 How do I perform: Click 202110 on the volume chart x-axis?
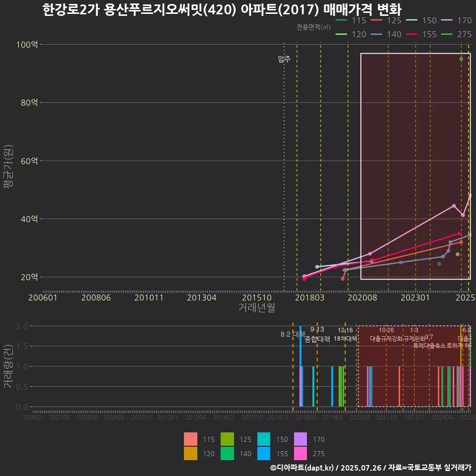(386, 417)
